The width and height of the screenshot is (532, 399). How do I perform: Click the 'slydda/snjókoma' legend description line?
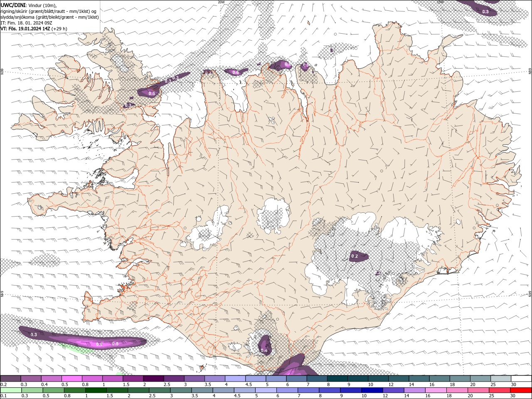click(50, 17)
